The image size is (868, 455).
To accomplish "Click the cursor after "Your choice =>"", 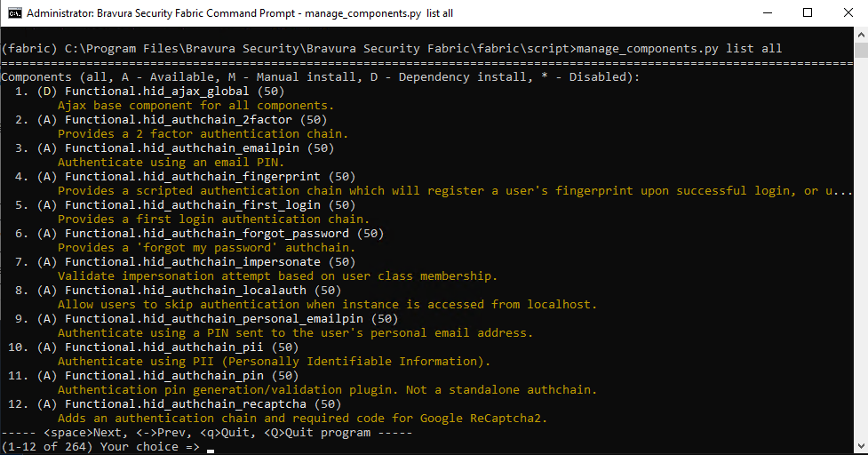I will [211, 447].
